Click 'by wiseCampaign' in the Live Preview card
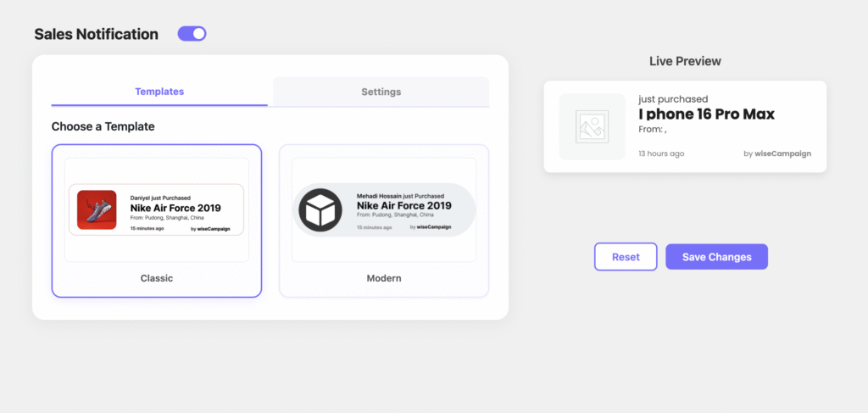Viewport: 868px width, 413px height. point(776,153)
